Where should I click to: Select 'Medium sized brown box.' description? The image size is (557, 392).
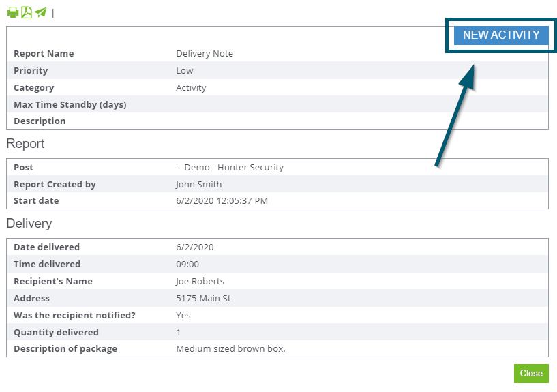pos(231,348)
